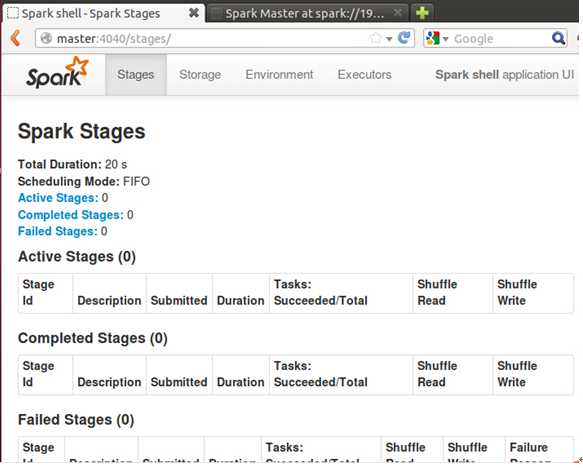This screenshot has height=468, width=583.
Task: Click the Spark shell application UI label
Action: coord(505,75)
